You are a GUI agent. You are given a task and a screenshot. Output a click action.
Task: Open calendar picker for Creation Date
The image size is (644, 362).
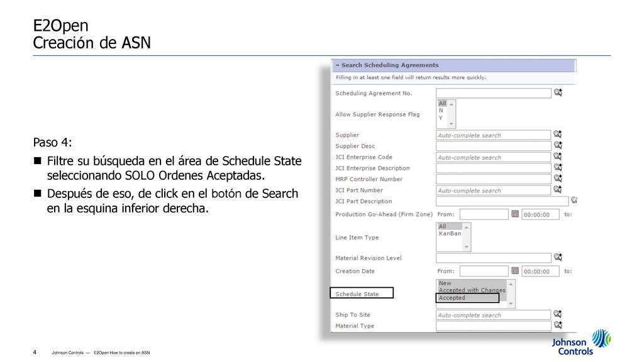coord(515,270)
